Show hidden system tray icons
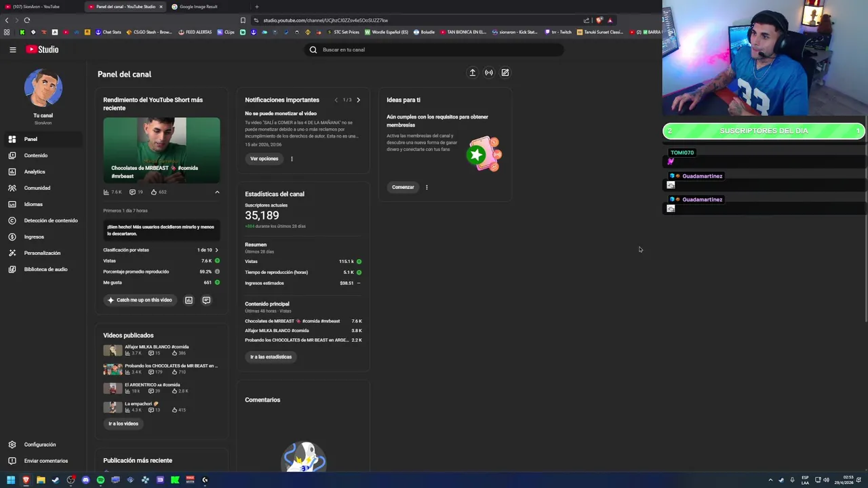This screenshot has width=868, height=488. pyautogui.click(x=770, y=480)
